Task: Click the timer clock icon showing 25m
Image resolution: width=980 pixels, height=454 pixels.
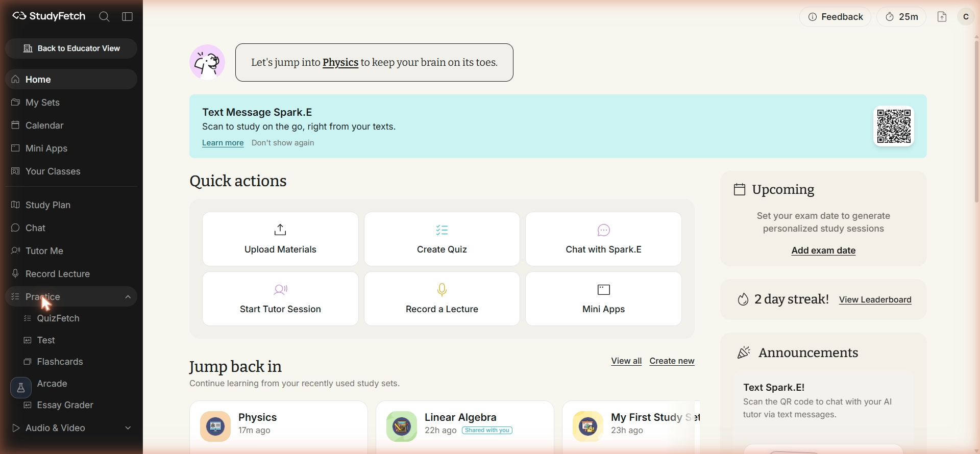Action: 890,17
